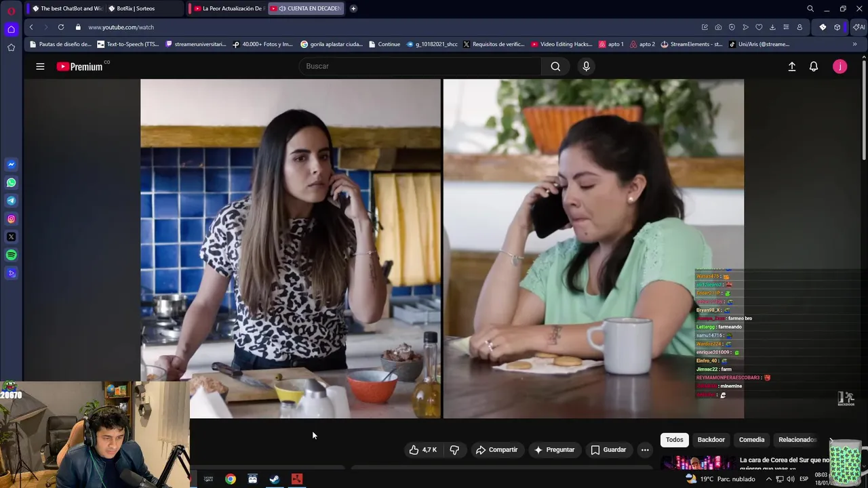Open 'Pautas de diseño de...' bookmark

(x=60, y=44)
